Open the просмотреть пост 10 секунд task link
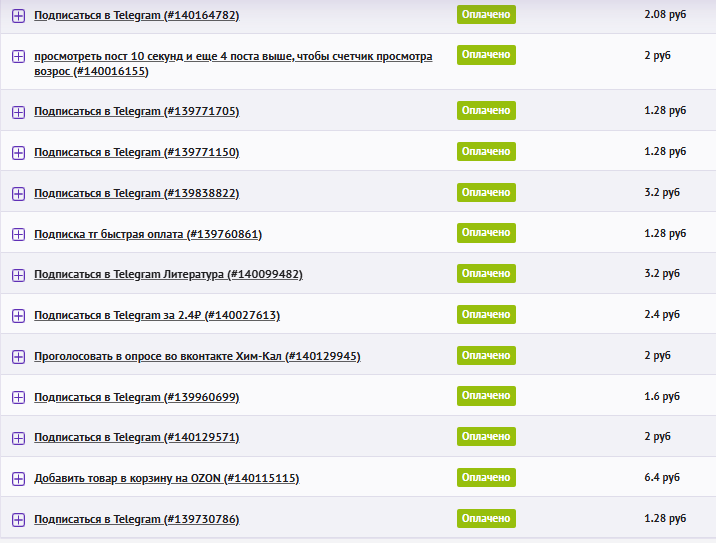Viewport: 716px width, 543px height. click(x=233, y=57)
